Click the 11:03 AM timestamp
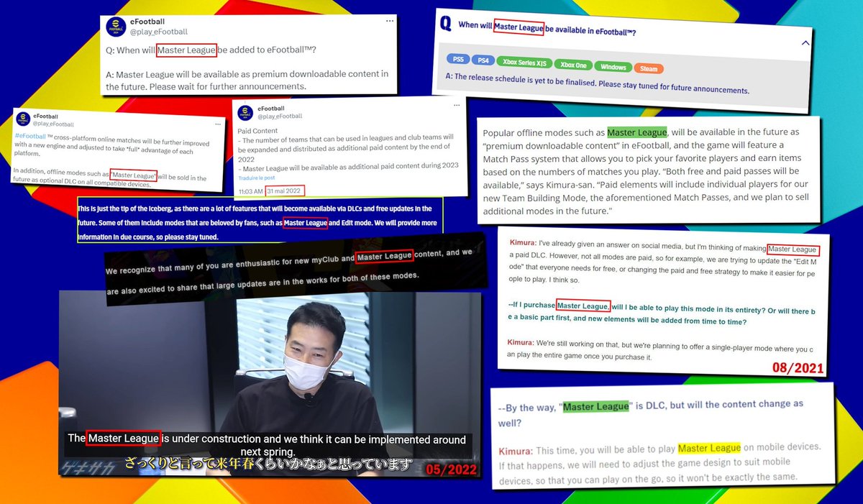The image size is (863, 504). tap(250, 191)
